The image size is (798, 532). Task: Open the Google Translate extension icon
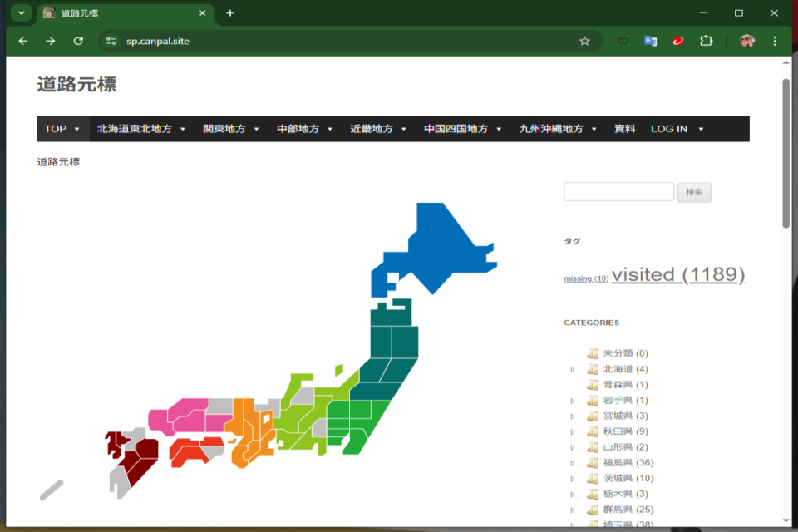[x=650, y=41]
